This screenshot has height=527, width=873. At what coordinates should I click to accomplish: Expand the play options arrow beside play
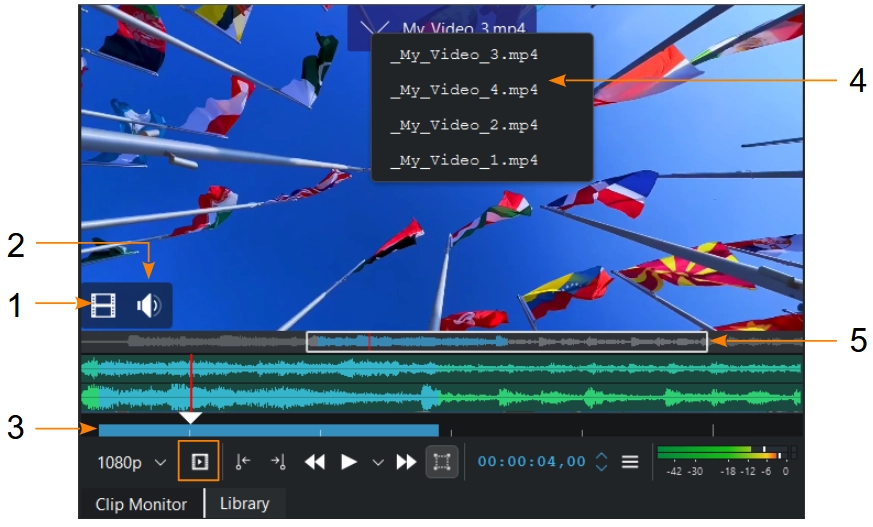point(378,462)
